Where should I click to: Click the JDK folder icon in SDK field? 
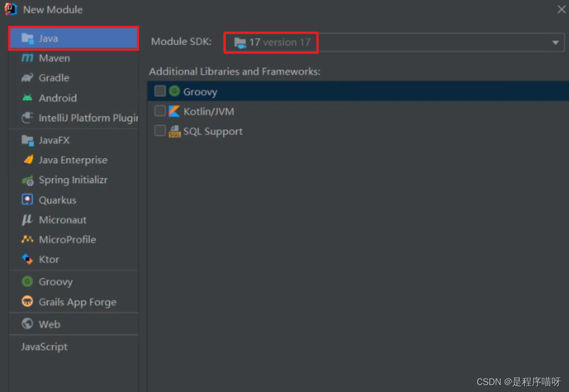coord(240,43)
